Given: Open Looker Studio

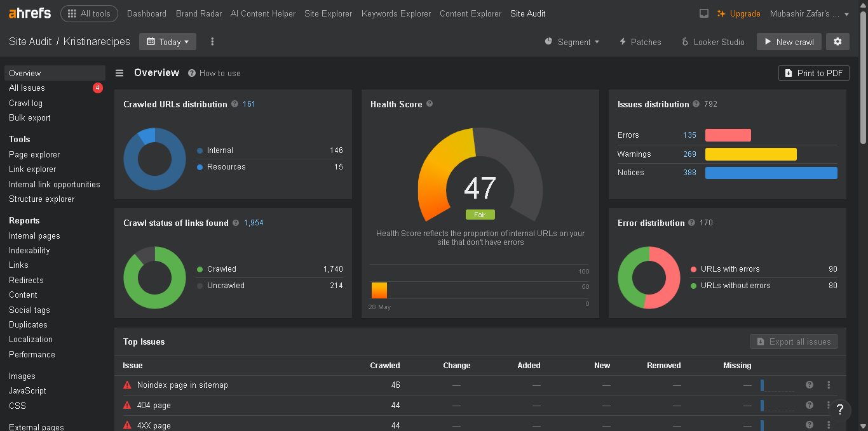Looking at the screenshot, I should (713, 42).
